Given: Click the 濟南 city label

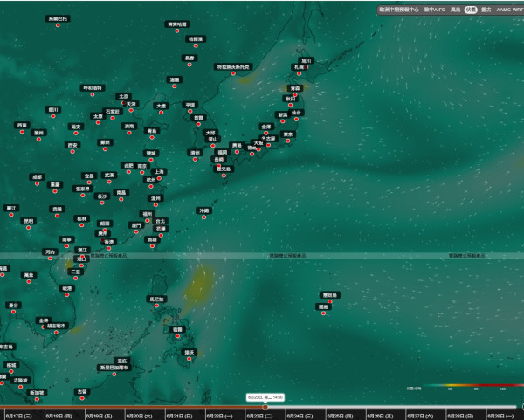Looking at the screenshot, I should (x=129, y=127).
